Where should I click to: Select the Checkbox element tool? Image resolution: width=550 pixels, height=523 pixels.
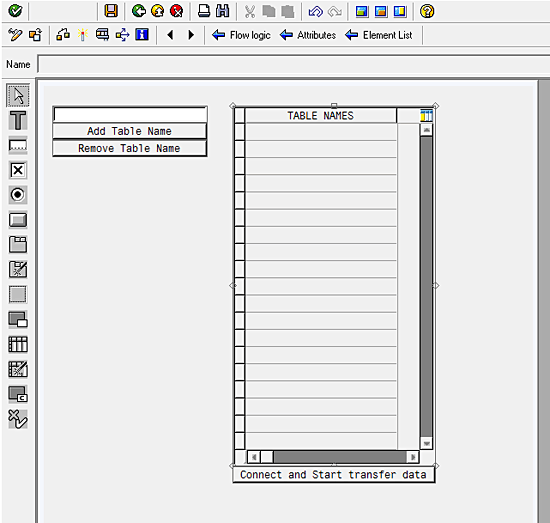(18, 170)
